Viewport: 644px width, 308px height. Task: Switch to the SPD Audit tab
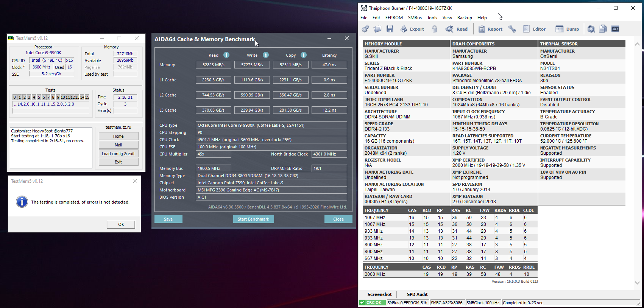tap(417, 294)
